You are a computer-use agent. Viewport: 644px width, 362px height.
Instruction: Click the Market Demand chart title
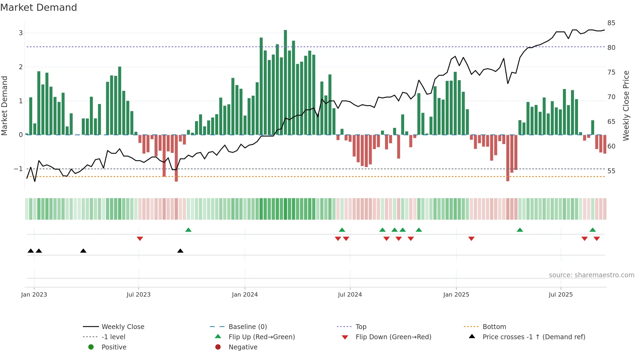pyautogui.click(x=39, y=8)
